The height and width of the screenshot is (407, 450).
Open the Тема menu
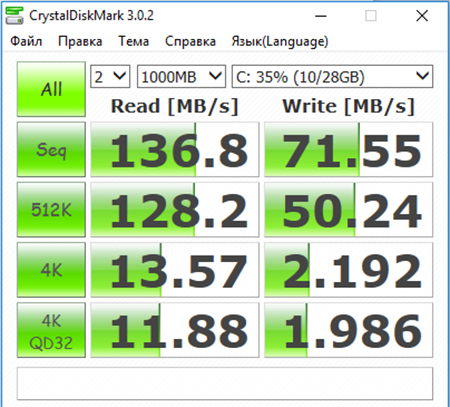(134, 41)
